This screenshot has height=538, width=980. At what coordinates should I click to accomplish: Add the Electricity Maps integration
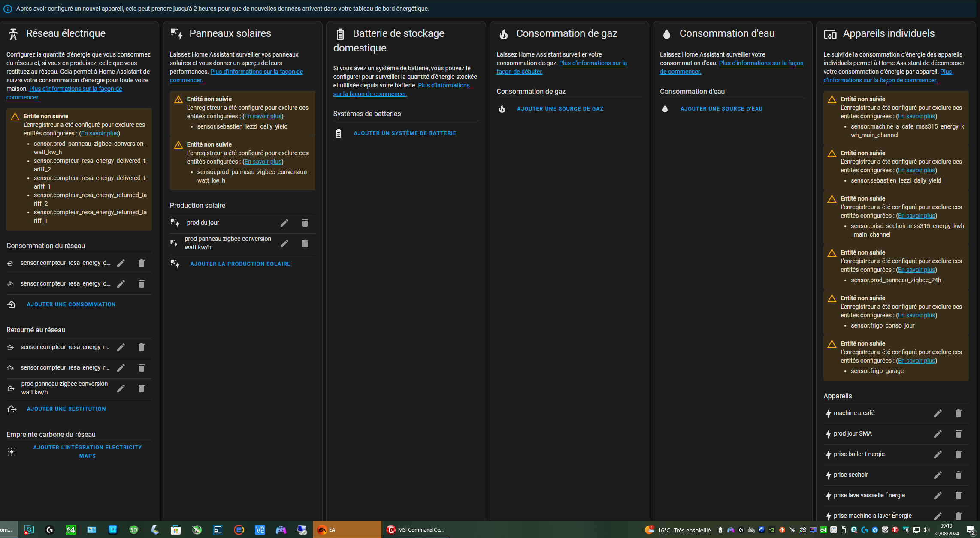click(x=88, y=451)
